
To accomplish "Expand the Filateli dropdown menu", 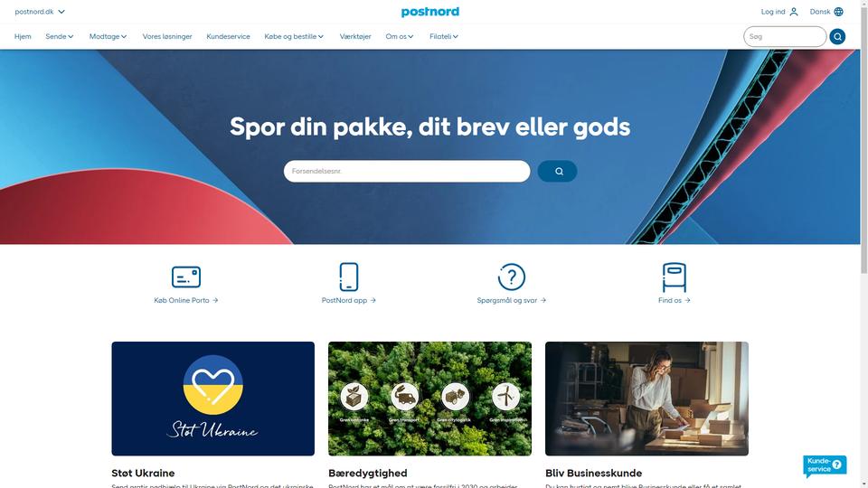I will tap(444, 36).
